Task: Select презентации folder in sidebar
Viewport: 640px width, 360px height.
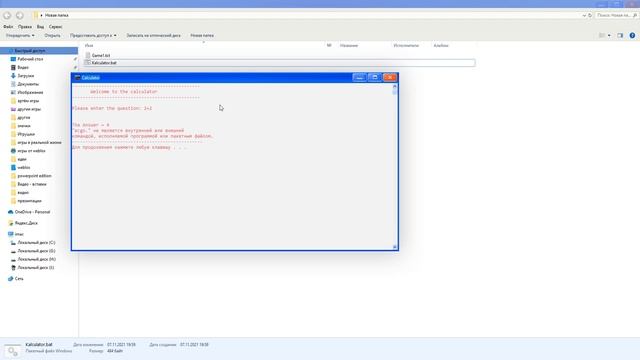Action: point(29,201)
